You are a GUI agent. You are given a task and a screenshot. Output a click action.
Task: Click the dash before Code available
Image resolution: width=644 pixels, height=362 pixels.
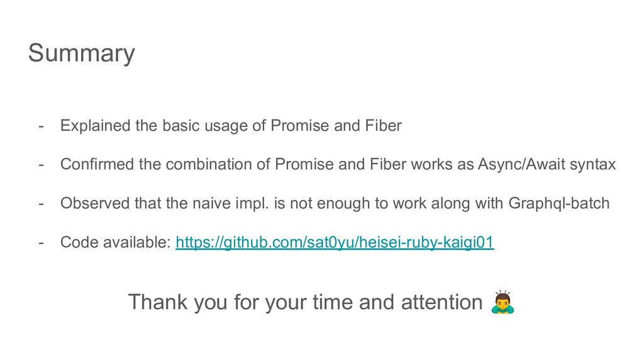point(41,243)
